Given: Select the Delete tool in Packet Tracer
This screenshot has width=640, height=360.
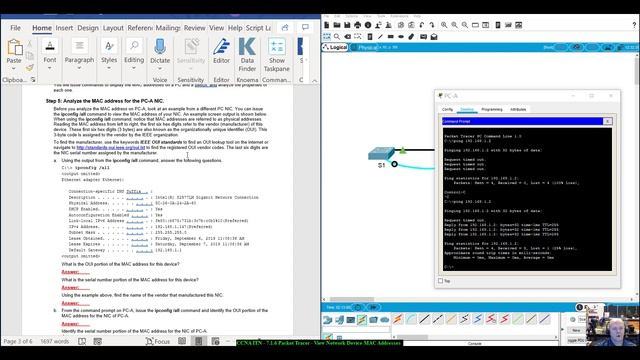Looking at the screenshot, I should 347,37.
